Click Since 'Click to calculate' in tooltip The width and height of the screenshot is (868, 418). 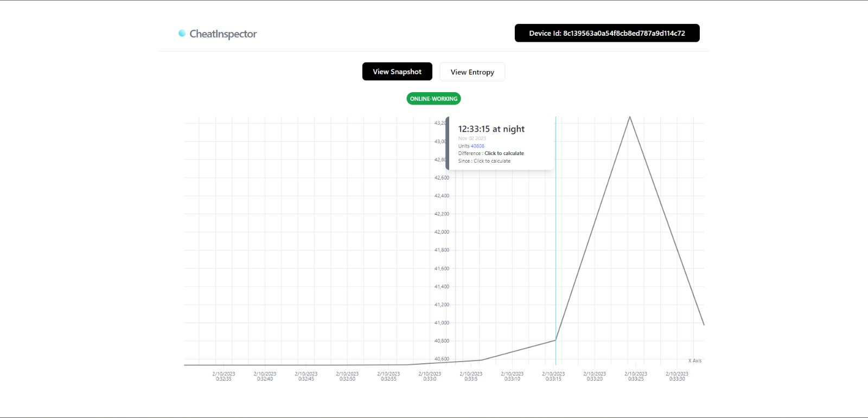492,161
